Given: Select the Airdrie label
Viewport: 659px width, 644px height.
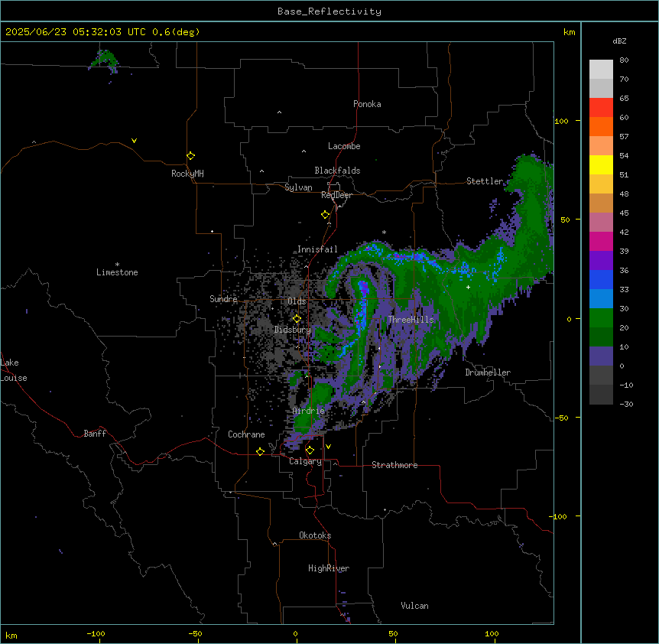Looking at the screenshot, I should click(x=309, y=411).
